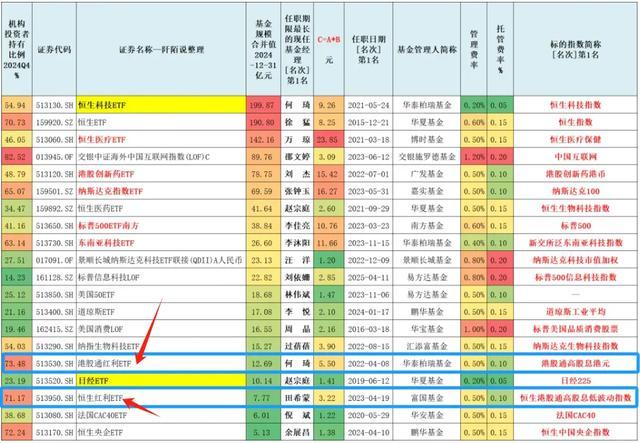Click 嘉实基金 company cell
The width and height of the screenshot is (640, 443).
(x=427, y=191)
